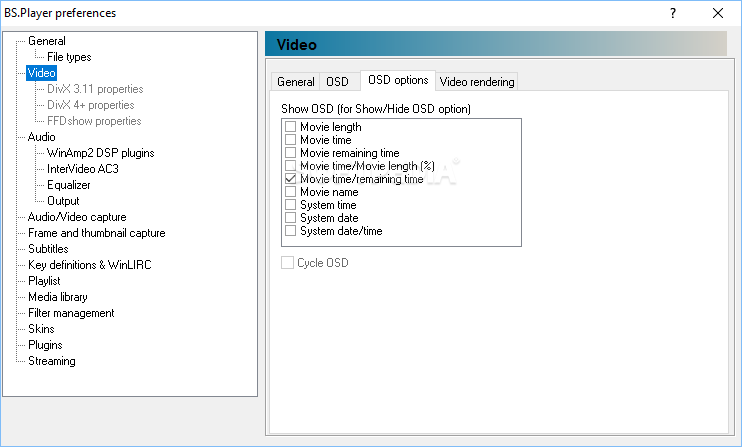Image resolution: width=742 pixels, height=447 pixels.
Task: Select Media library tree item
Action: (58, 297)
